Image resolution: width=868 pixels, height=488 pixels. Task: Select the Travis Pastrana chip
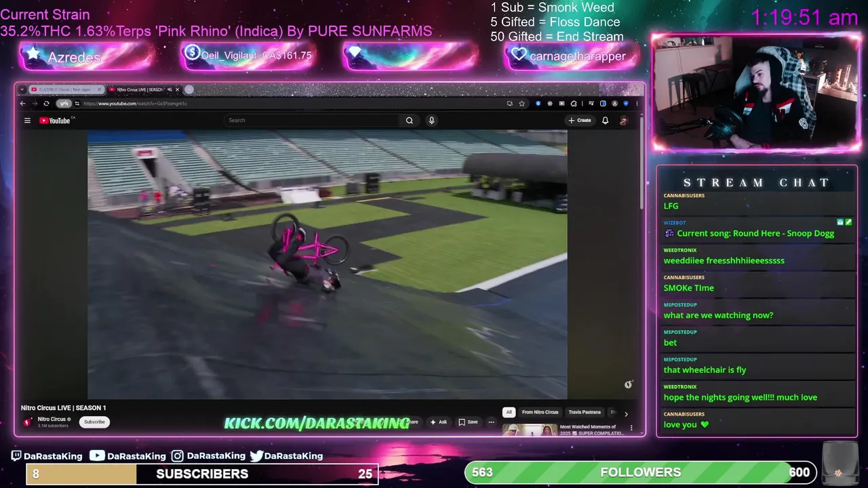(x=585, y=412)
